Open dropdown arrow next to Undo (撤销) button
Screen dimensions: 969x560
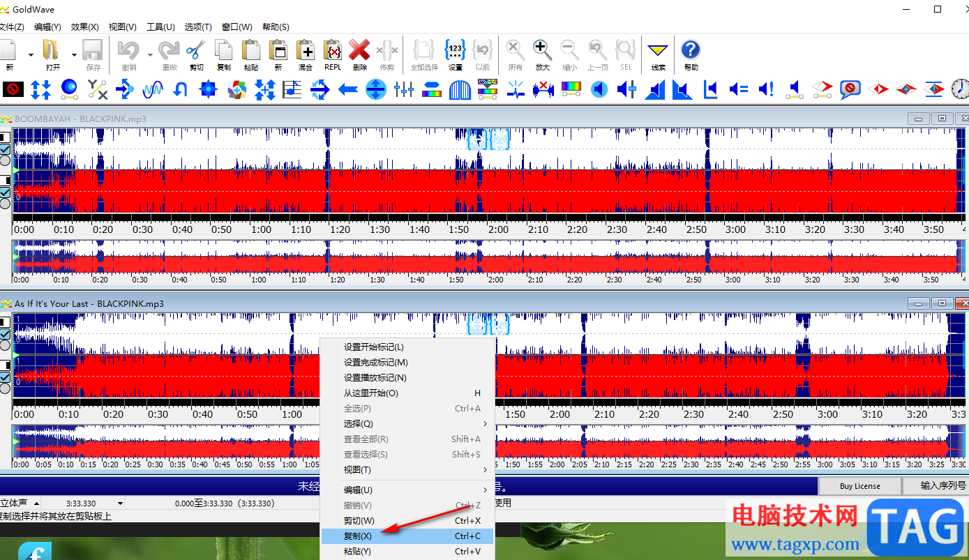[149, 54]
